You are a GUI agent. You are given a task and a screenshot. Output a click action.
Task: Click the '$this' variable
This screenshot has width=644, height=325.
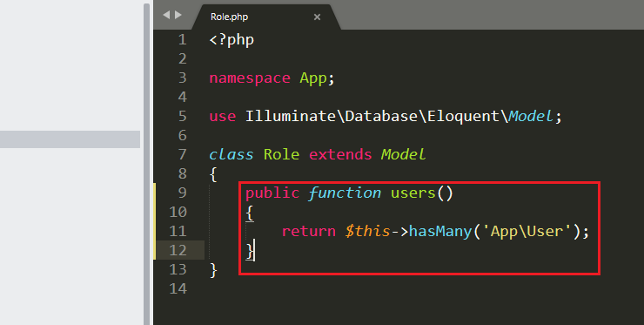(367, 231)
